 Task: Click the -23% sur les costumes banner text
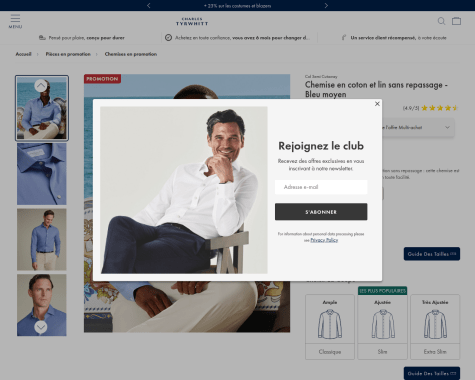237,6
